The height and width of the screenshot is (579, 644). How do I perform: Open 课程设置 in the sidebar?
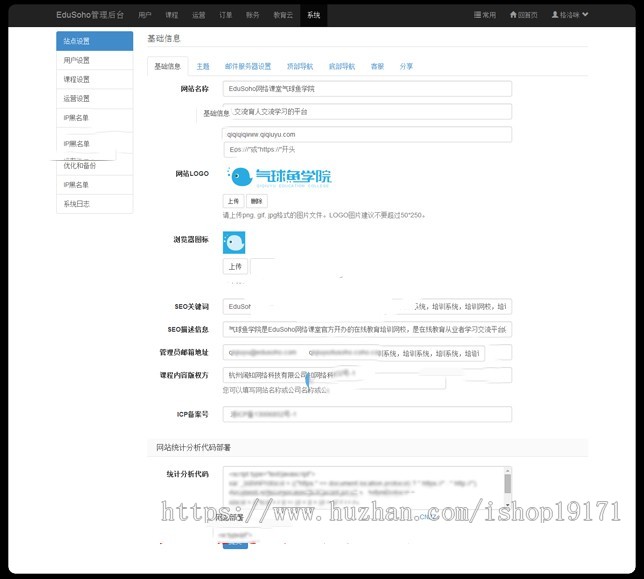pyautogui.click(x=94, y=80)
